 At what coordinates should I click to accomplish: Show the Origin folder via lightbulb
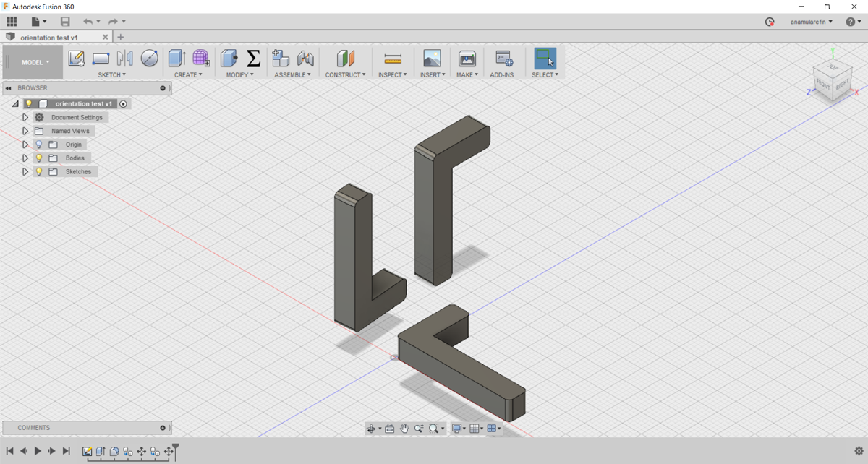point(40,145)
